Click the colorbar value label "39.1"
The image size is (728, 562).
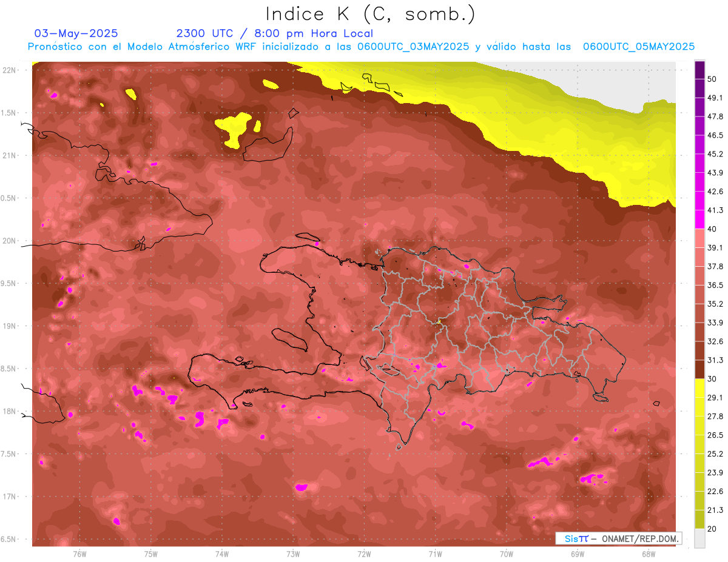click(715, 247)
